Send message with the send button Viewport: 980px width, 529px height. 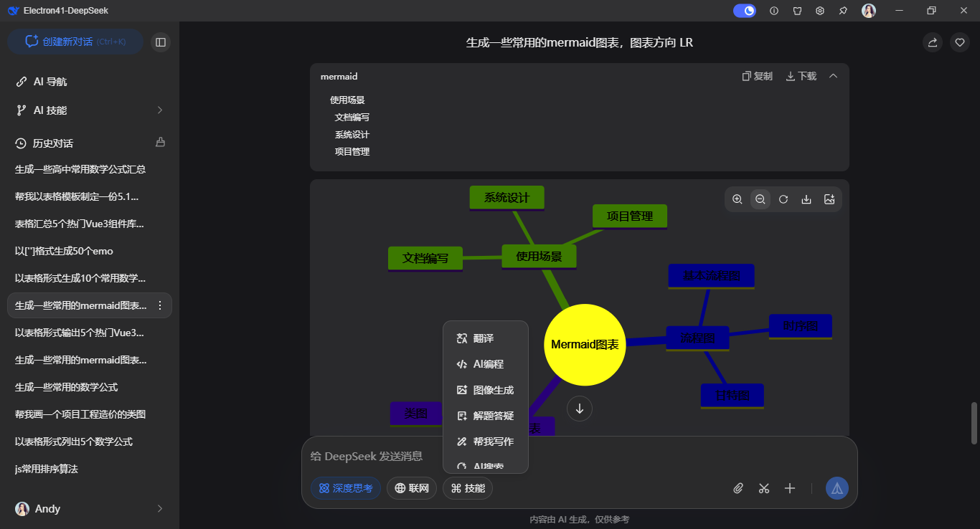tap(837, 488)
